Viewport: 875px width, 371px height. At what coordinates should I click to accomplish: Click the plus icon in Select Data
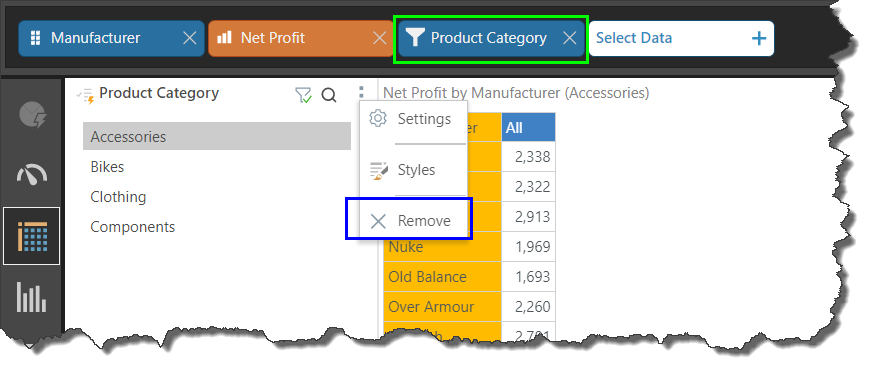(758, 38)
